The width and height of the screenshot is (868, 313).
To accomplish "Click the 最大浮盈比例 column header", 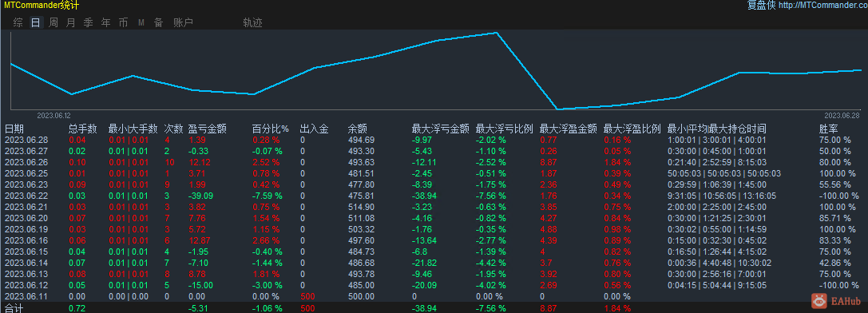I will [632, 129].
